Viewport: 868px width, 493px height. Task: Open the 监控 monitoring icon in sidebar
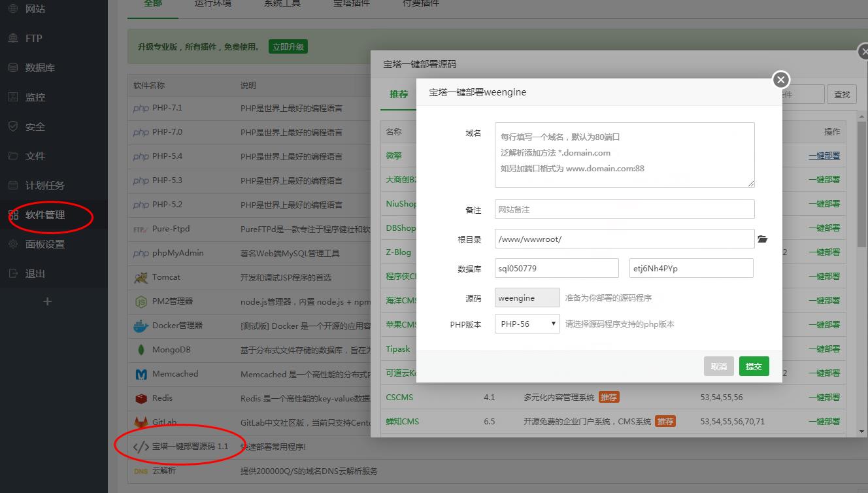[x=13, y=97]
